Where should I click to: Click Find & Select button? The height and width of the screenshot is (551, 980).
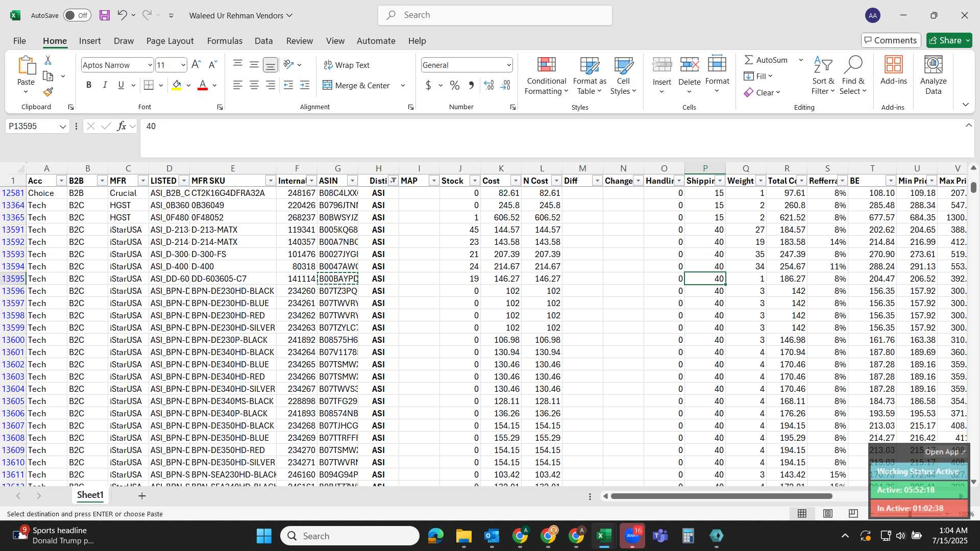(853, 76)
